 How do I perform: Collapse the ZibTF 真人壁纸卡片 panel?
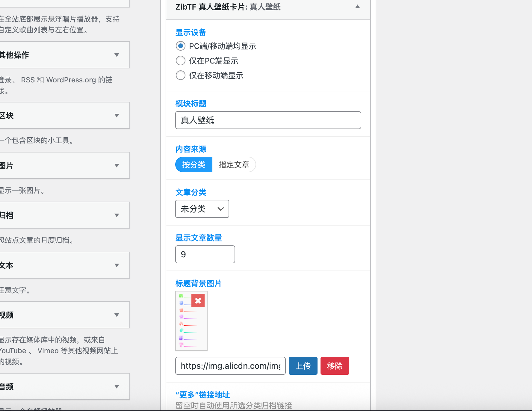(357, 6)
